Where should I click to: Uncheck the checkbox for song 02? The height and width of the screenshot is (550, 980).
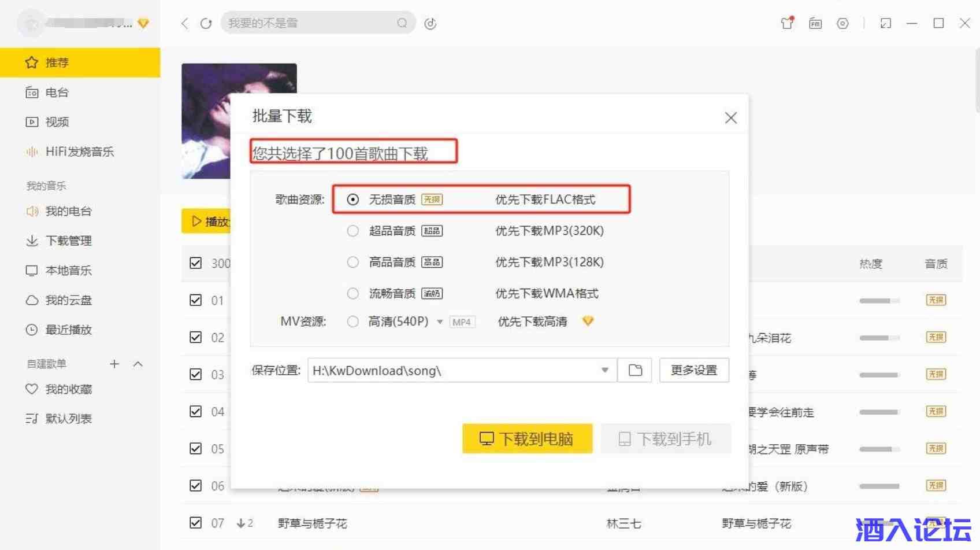point(196,337)
